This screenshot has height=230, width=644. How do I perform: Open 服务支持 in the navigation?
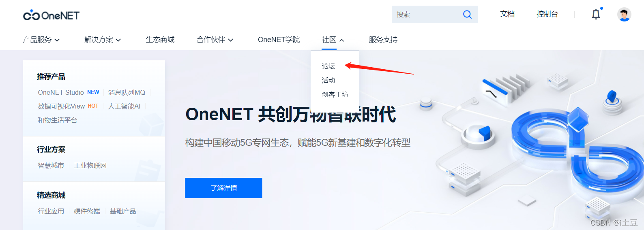coord(383,40)
